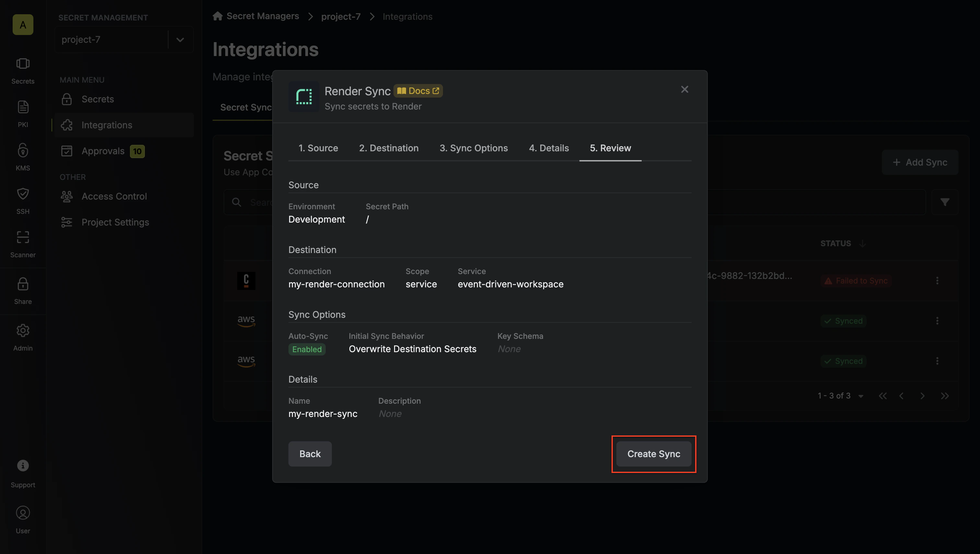The height and width of the screenshot is (554, 980).
Task: Go to KMS in the rail
Action: pos(23,157)
